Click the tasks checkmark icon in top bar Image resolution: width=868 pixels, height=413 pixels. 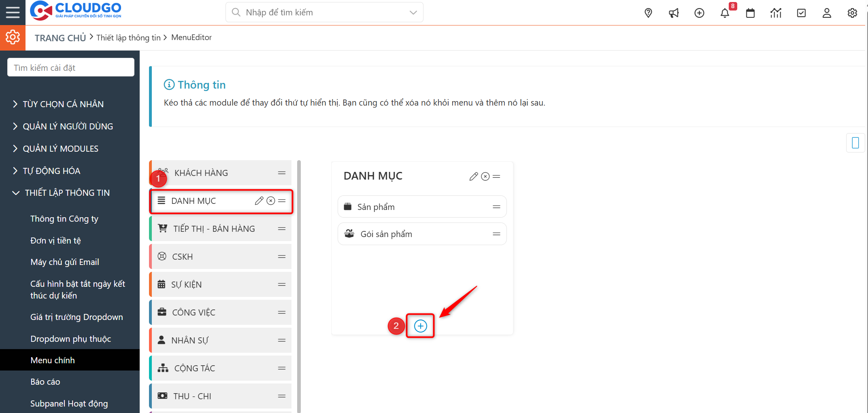click(801, 13)
